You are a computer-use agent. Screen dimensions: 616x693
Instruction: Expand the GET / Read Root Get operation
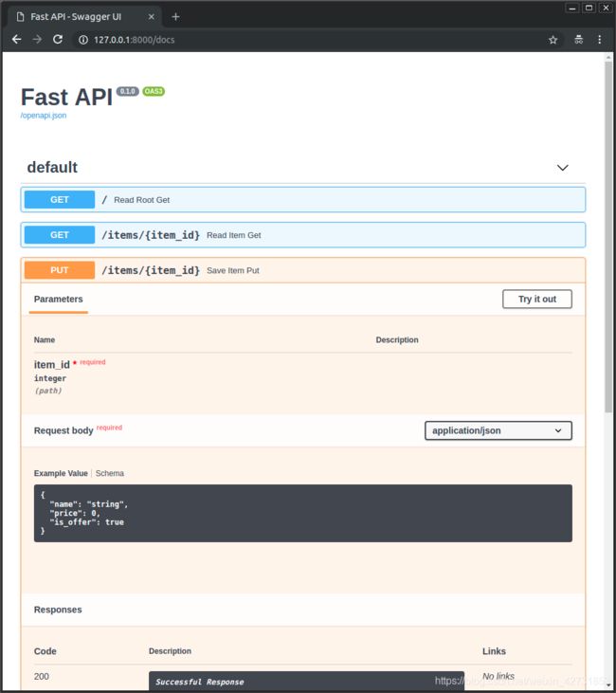(x=303, y=199)
